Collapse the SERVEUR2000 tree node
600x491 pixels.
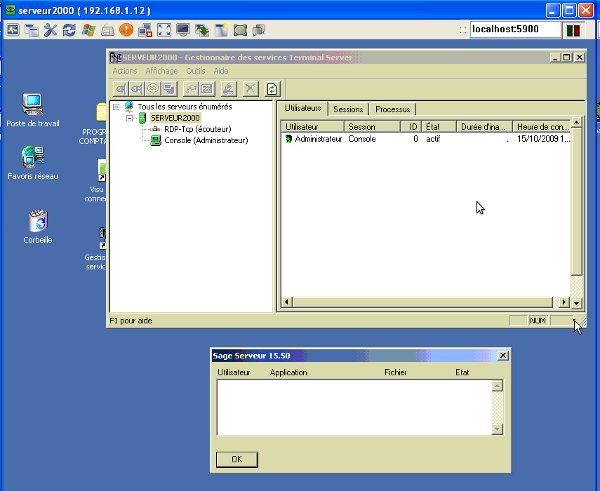(x=129, y=118)
